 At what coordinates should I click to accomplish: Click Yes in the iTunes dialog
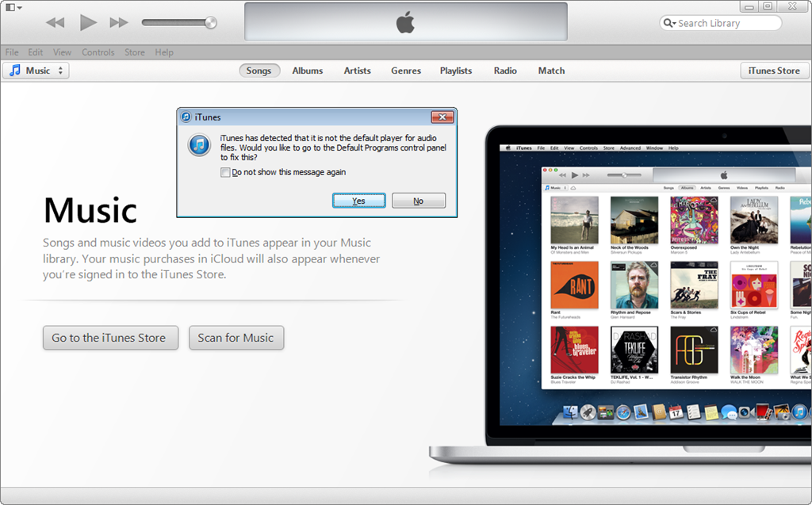tap(359, 201)
